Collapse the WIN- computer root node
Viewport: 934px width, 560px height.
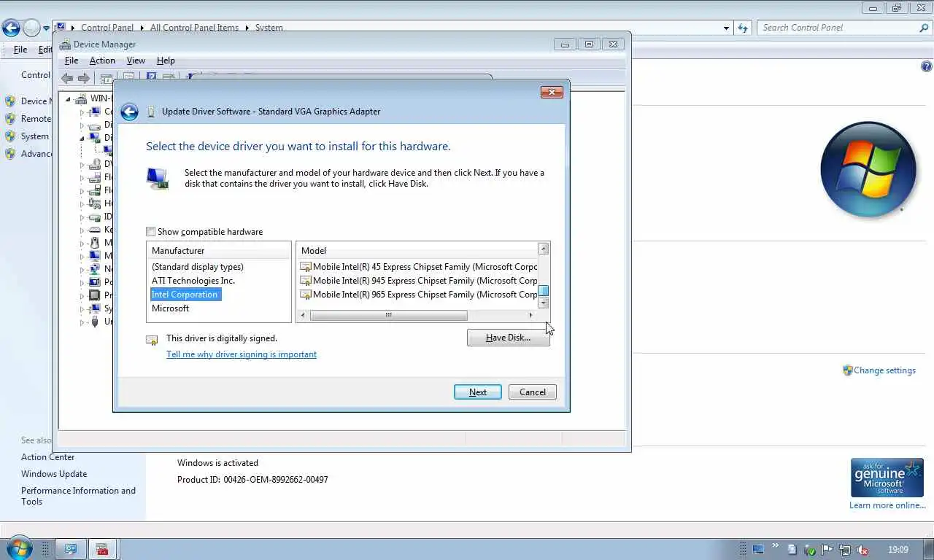[68, 98]
